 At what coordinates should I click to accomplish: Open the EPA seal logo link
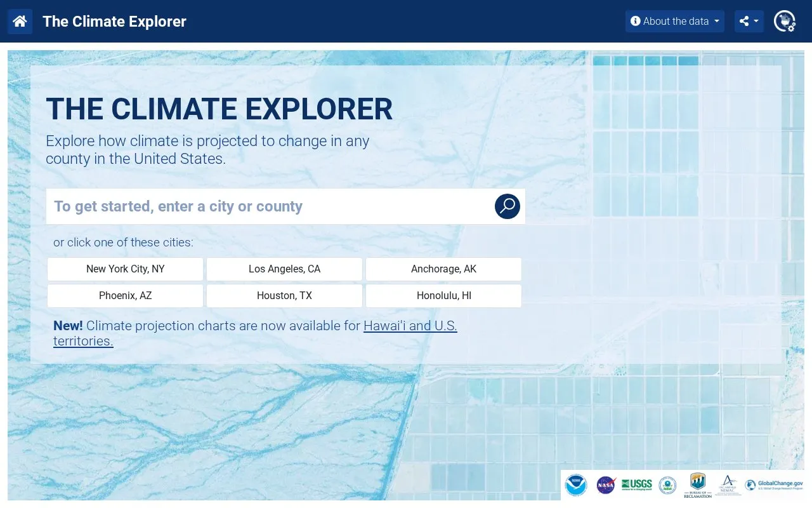pyautogui.click(x=667, y=485)
